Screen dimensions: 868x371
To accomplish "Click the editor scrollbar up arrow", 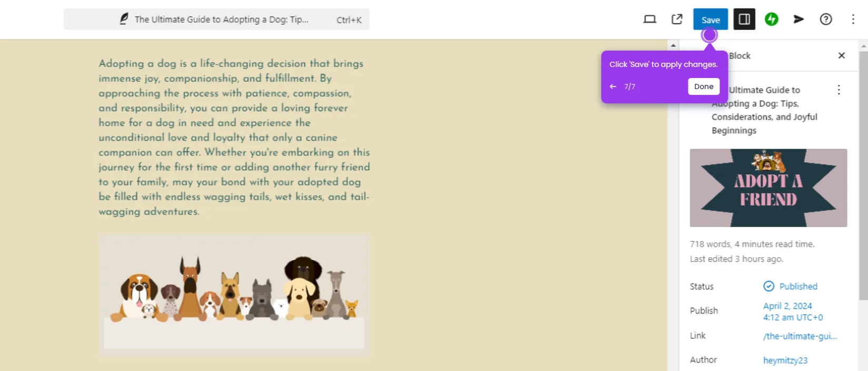I will click(673, 45).
